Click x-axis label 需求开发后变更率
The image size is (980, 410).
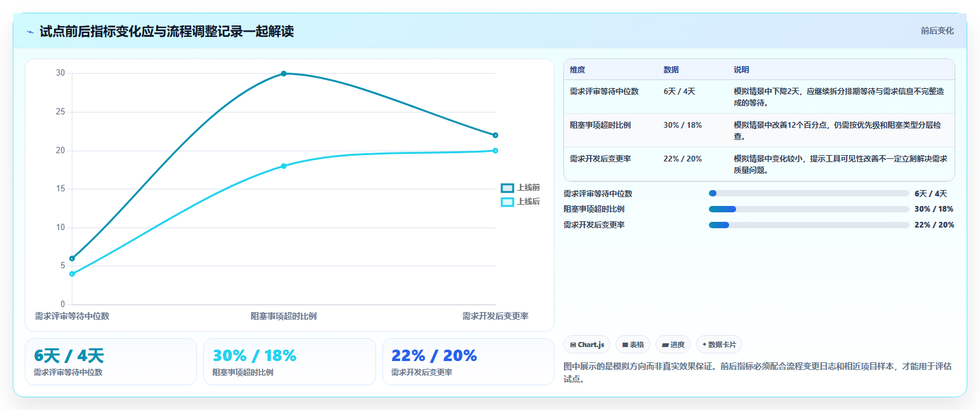click(x=495, y=316)
